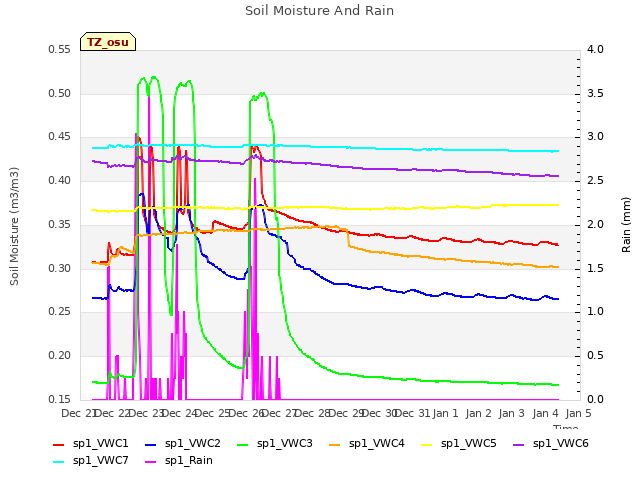Click the chart title Soil Moisture And Rain
This screenshot has height=480, width=640.
pyautogui.click(x=320, y=11)
